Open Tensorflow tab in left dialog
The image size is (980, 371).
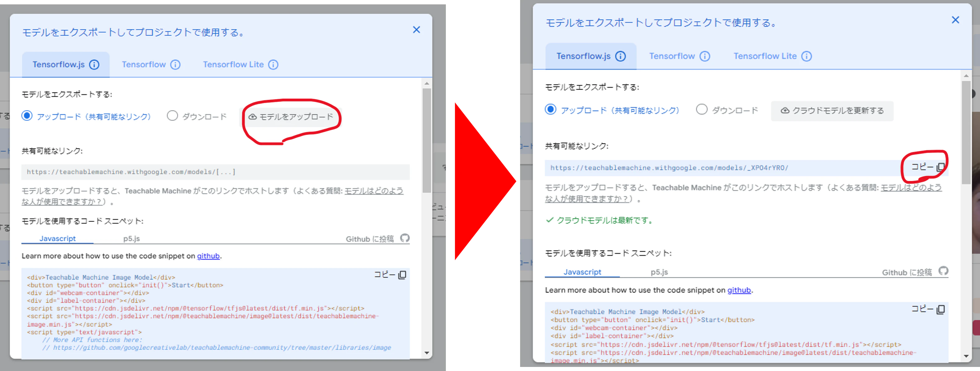tap(151, 65)
